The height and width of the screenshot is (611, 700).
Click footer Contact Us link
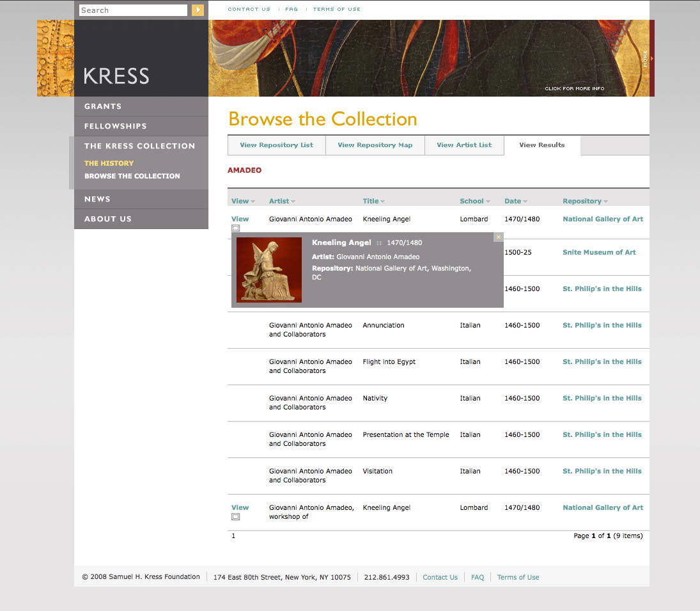(x=440, y=577)
